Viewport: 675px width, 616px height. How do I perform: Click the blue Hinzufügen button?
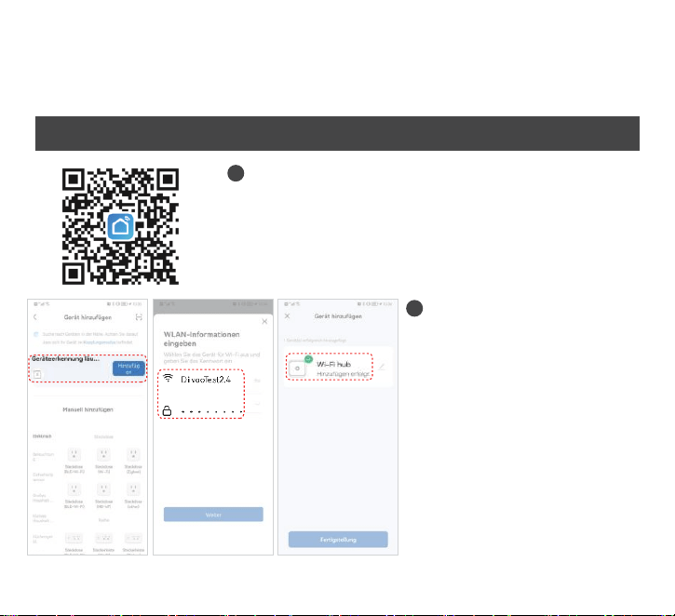[x=128, y=368]
